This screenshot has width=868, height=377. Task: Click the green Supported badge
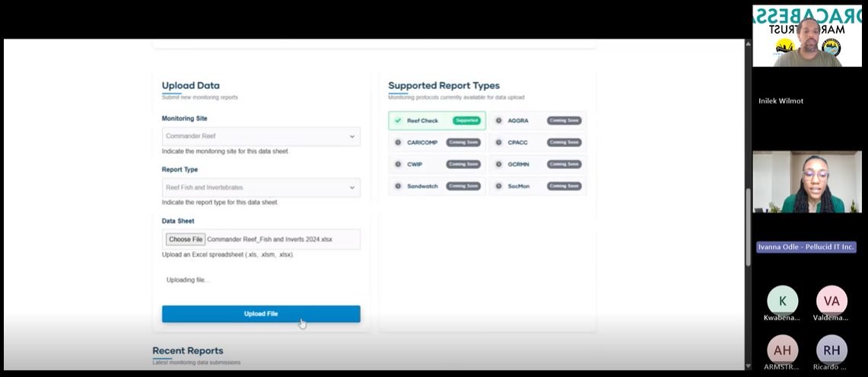466,120
